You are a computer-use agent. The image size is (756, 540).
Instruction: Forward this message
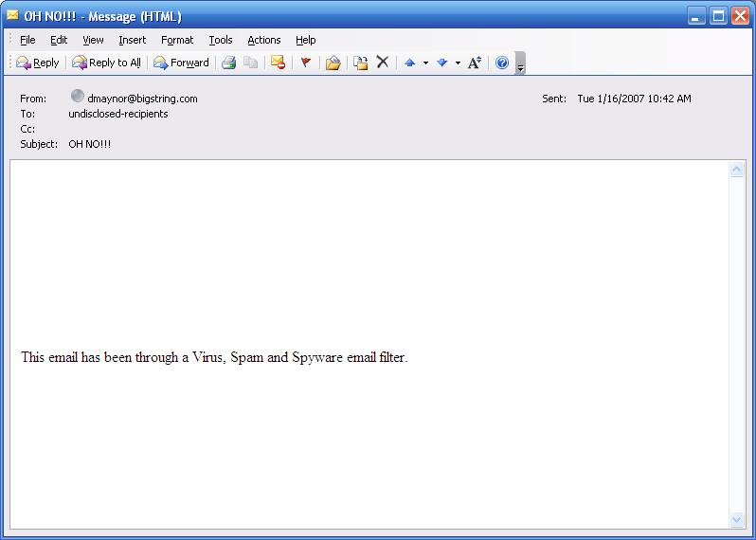click(x=181, y=63)
